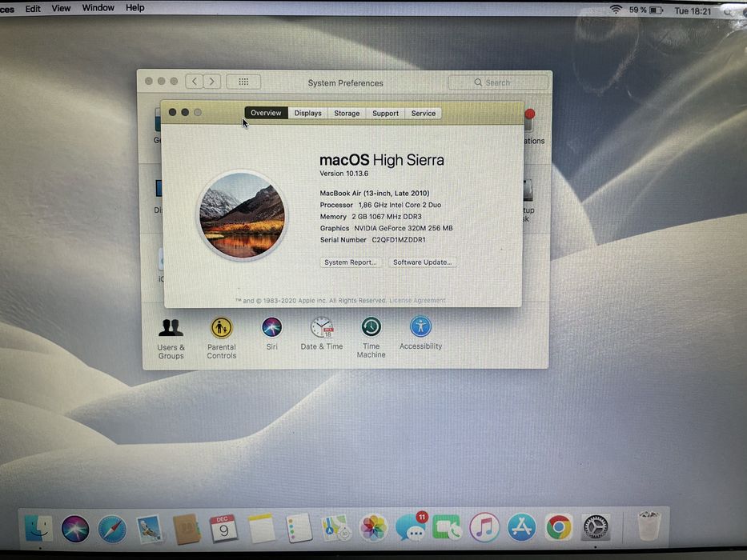Viewport: 747px width, 560px height.
Task: Switch to the Storage tab
Action: pyautogui.click(x=347, y=114)
